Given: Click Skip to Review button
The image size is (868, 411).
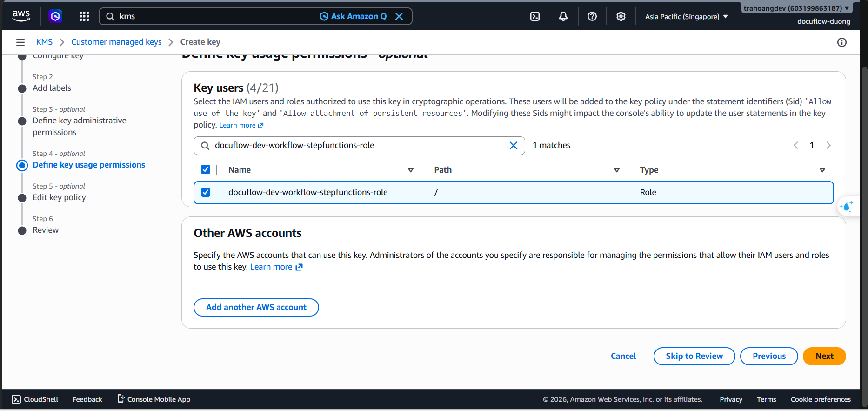Looking at the screenshot, I should pos(694,356).
